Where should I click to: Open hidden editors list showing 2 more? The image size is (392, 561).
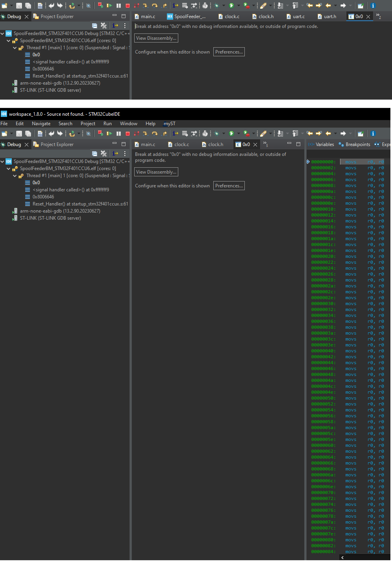379,16
